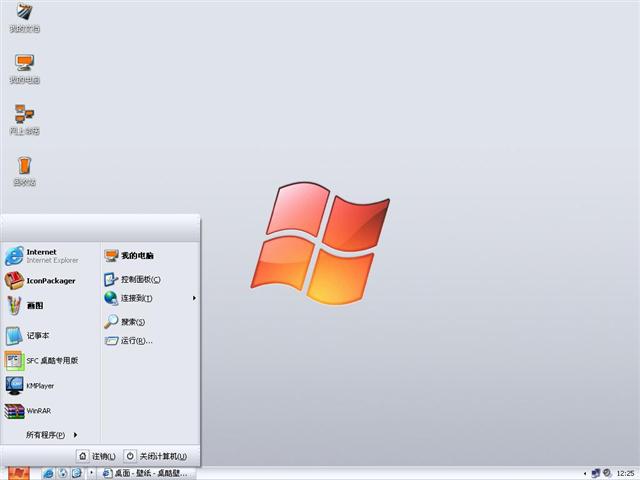
Task: Click the 关闭计算机(U) shut down button
Action: (156, 456)
